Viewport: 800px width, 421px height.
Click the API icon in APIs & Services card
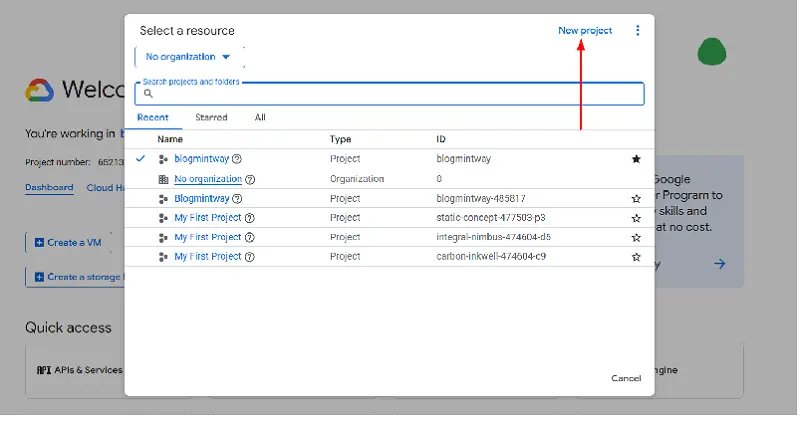44,370
